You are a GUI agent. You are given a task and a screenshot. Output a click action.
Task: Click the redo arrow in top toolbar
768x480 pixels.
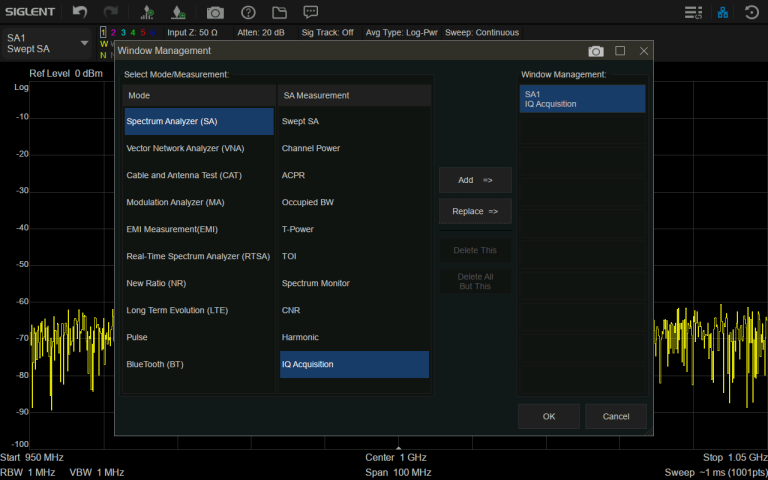point(112,13)
